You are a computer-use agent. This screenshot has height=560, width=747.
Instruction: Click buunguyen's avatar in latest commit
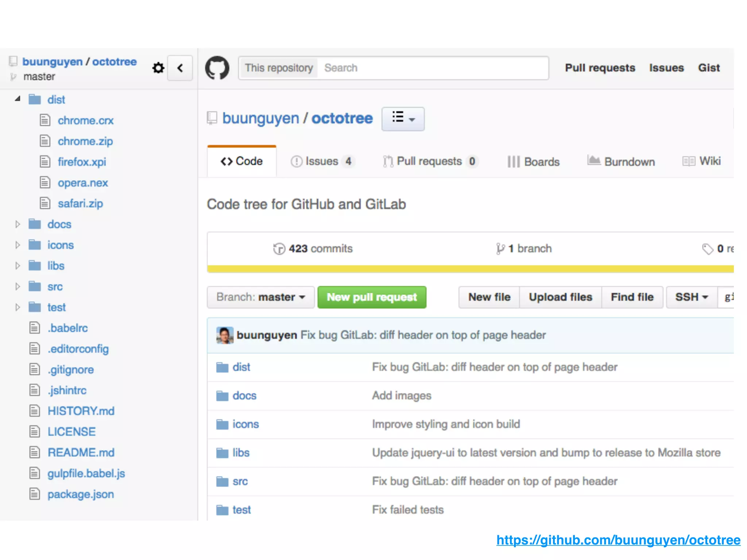pyautogui.click(x=224, y=335)
